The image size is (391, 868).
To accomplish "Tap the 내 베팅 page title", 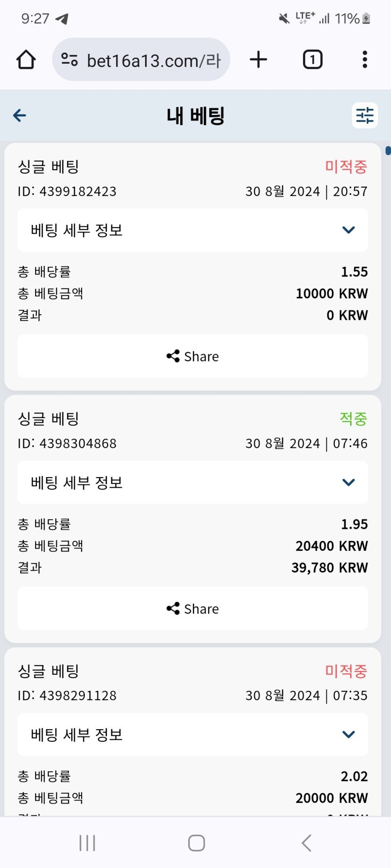I will (x=196, y=116).
